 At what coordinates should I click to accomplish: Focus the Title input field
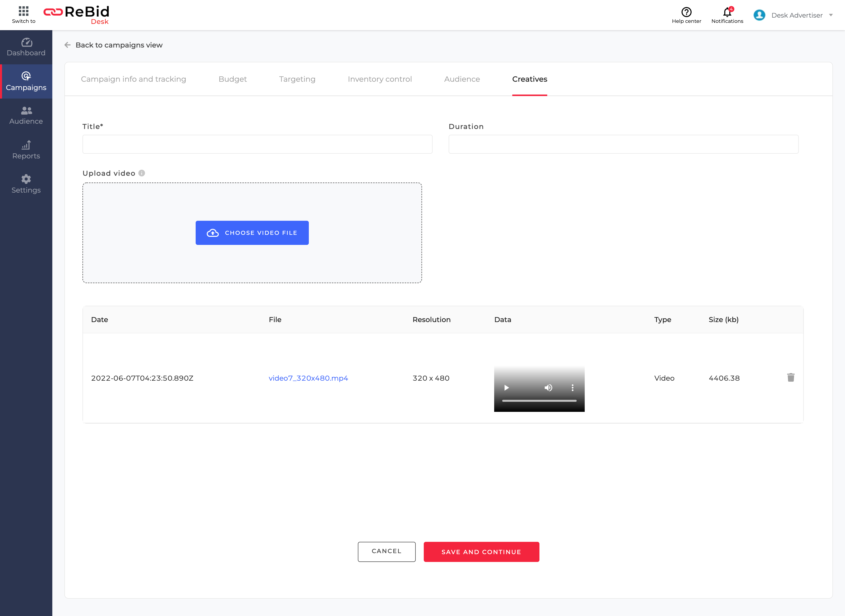tap(257, 144)
